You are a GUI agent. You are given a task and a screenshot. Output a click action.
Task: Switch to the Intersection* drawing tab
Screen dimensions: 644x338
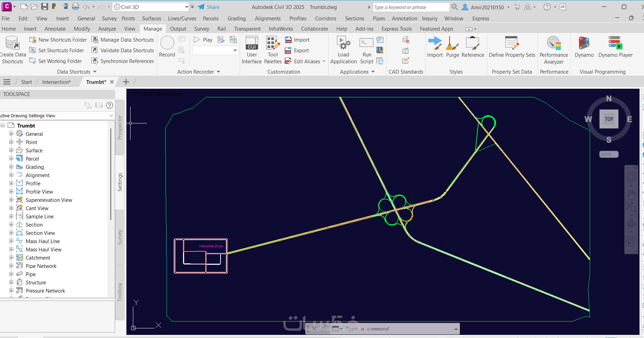tap(56, 82)
